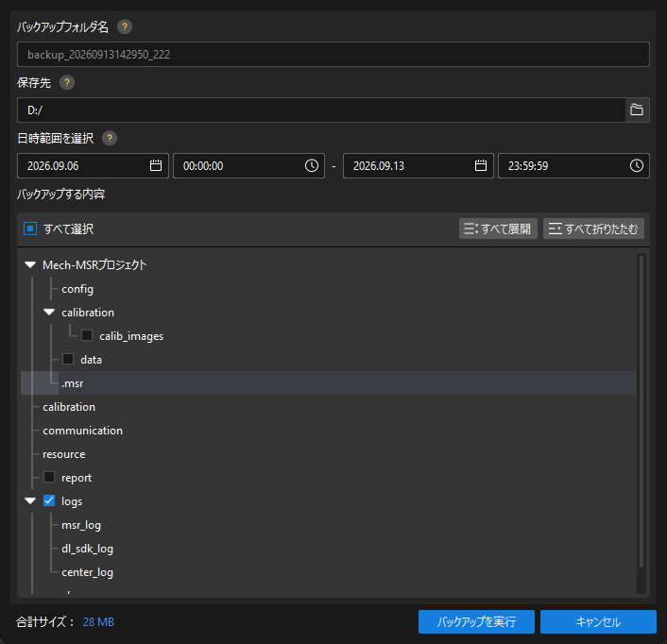Screen dimensions: 667x644
Task: Open help for 日時範囲を選択
Action: coord(110,138)
